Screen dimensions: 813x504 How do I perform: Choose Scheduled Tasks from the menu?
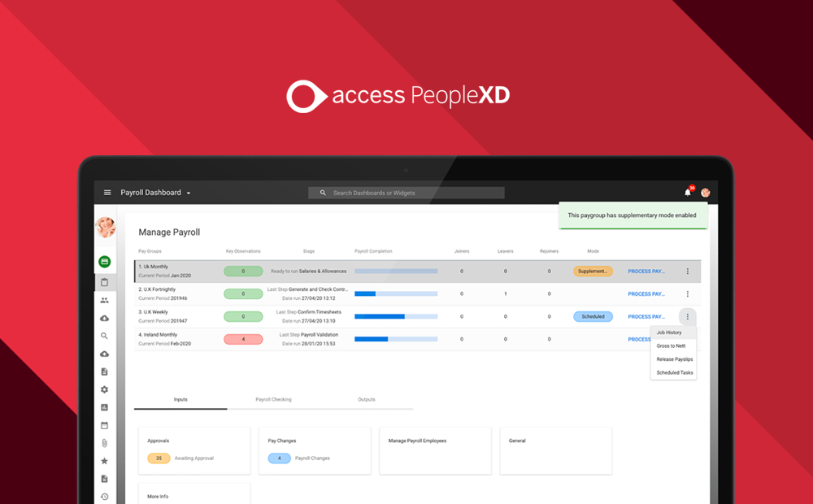coord(673,373)
